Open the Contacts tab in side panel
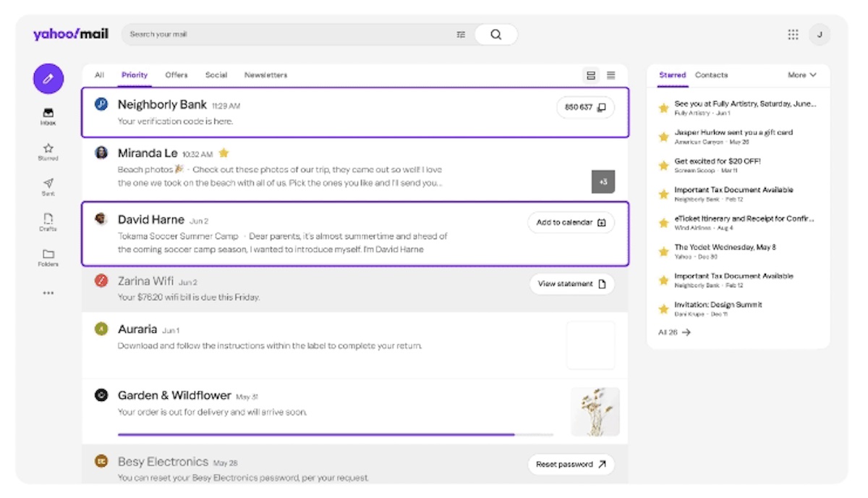This screenshot has height=498, width=868. click(711, 75)
